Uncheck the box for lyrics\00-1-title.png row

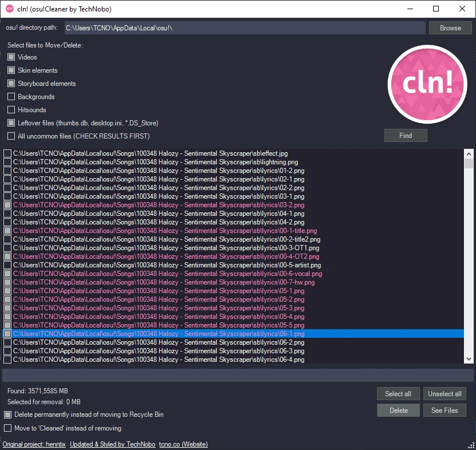pos(7,231)
